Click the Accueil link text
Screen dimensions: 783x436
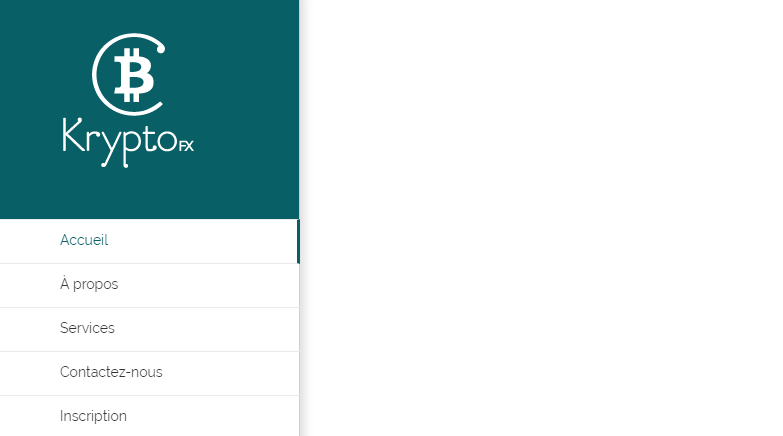pos(84,240)
